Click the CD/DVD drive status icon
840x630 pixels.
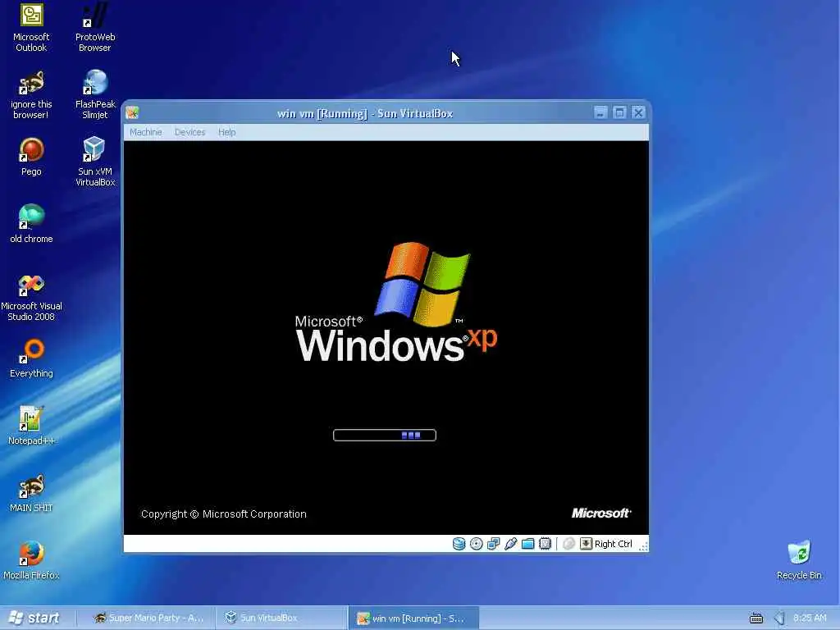(477, 544)
